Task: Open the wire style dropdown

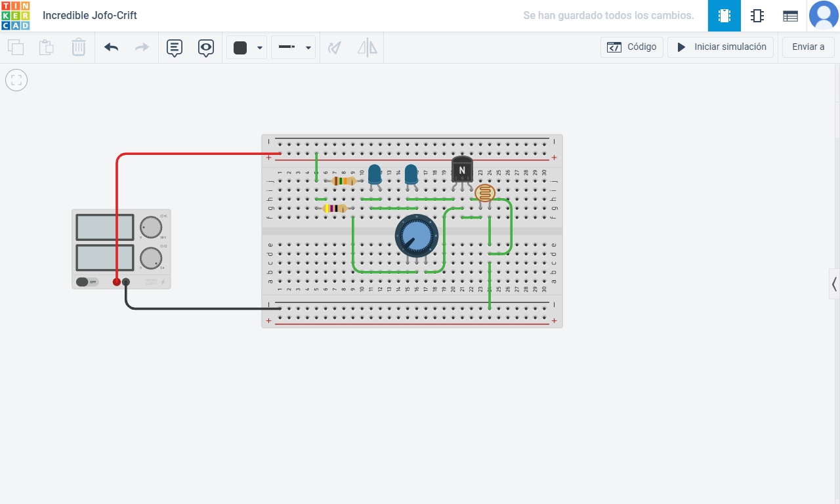Action: coord(307,47)
